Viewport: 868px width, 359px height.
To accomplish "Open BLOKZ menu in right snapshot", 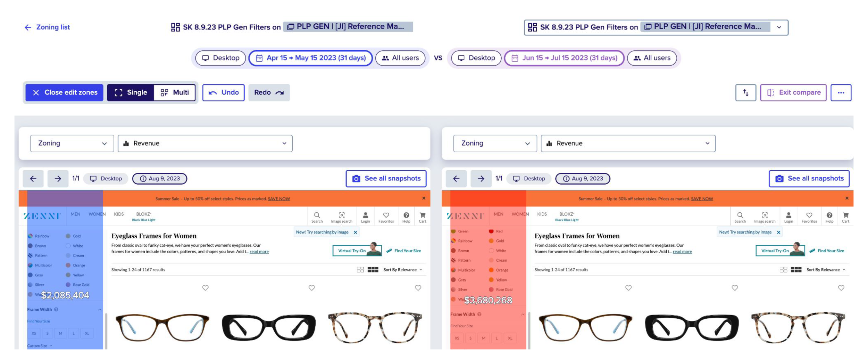I will coord(567,217).
